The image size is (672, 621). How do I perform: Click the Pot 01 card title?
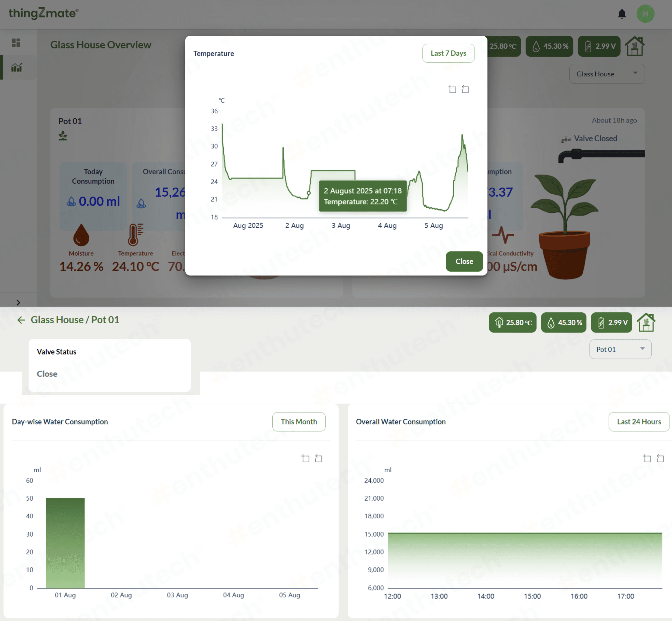(x=70, y=121)
